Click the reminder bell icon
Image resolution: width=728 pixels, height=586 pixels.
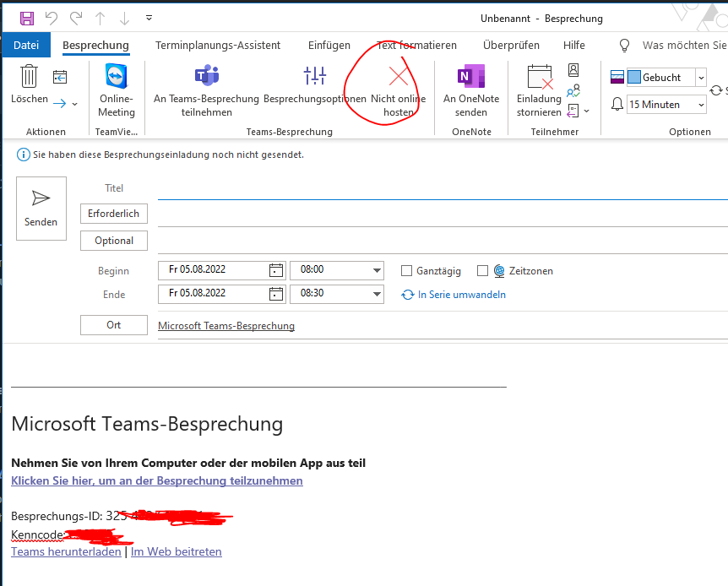(x=617, y=104)
